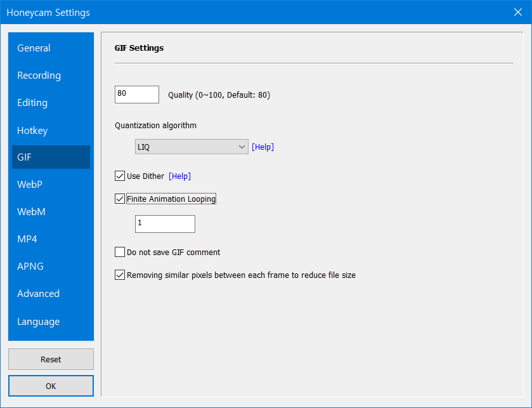Click the animation loop count field
The image size is (532, 408).
point(165,224)
